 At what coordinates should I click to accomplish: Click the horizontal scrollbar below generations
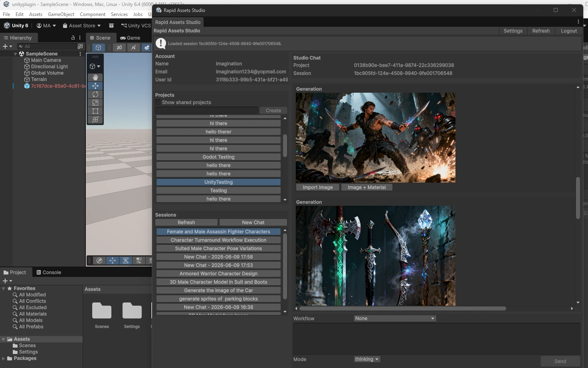click(x=403, y=308)
